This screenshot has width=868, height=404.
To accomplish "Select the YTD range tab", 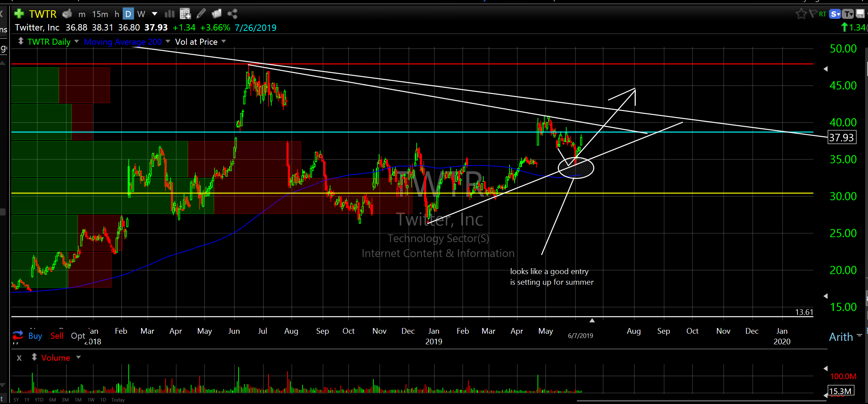I will coord(39,400).
